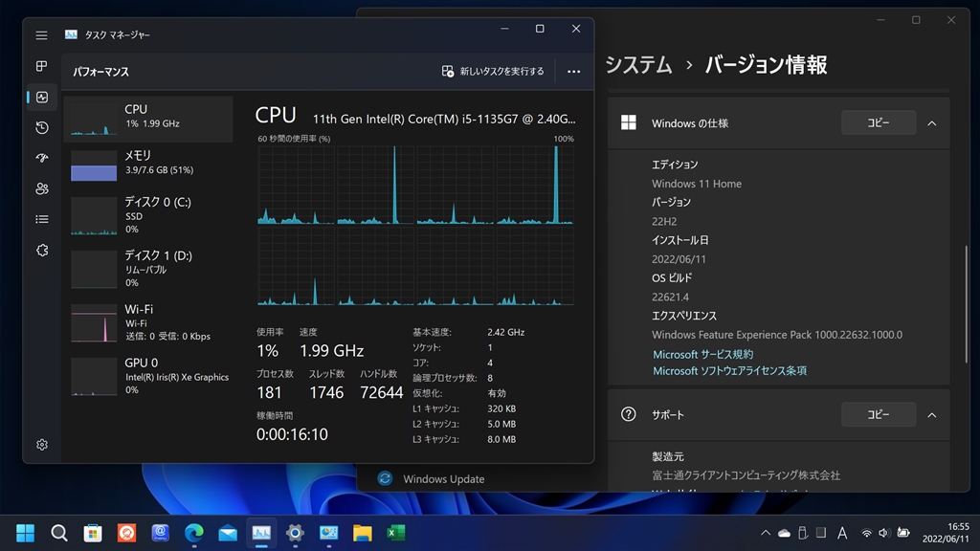Click the CPU model name heading text
Image resolution: width=980 pixels, height=551 pixels.
pyautogui.click(x=444, y=119)
